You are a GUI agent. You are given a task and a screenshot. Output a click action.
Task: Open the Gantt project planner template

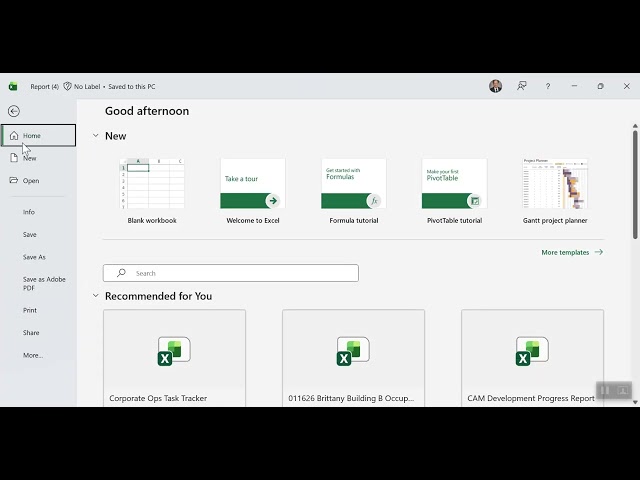click(555, 191)
